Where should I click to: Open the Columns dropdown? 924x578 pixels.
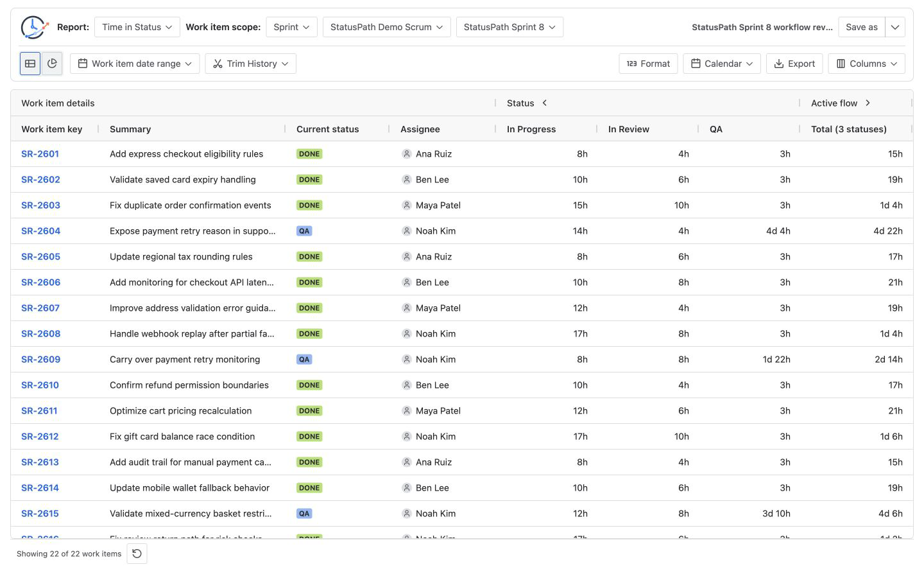(x=866, y=64)
